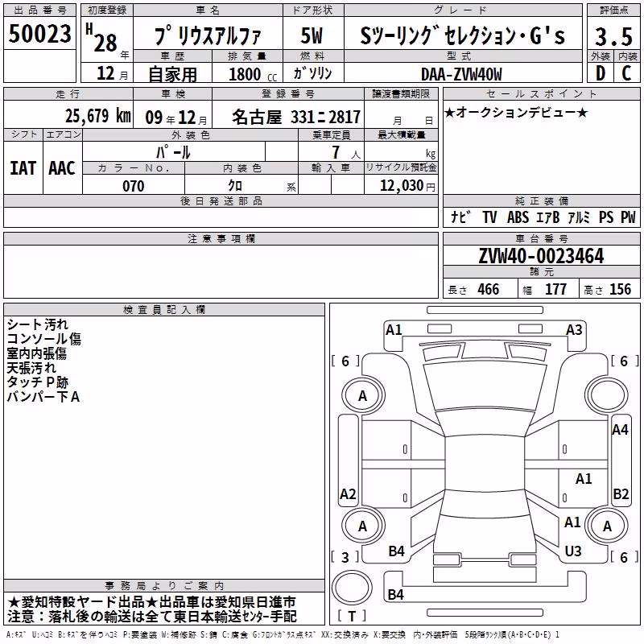This screenshot has height=644, width=644.
Task: Click the [ T ] spare tire marker
Action: click(x=352, y=616)
